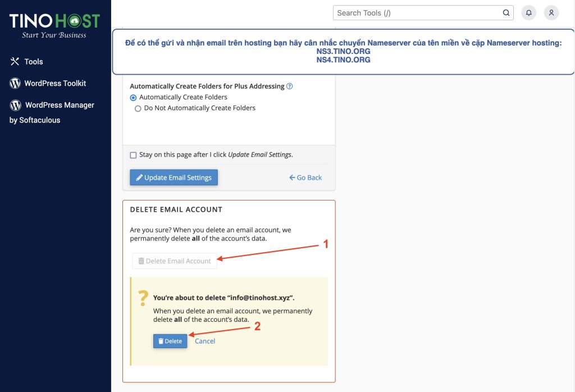The height and width of the screenshot is (392, 575).
Task: Click the Tools wrench icon
Action: 15,61
